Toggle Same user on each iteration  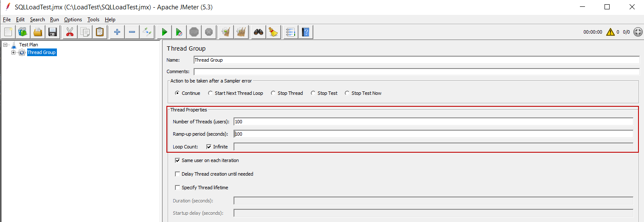(x=177, y=160)
